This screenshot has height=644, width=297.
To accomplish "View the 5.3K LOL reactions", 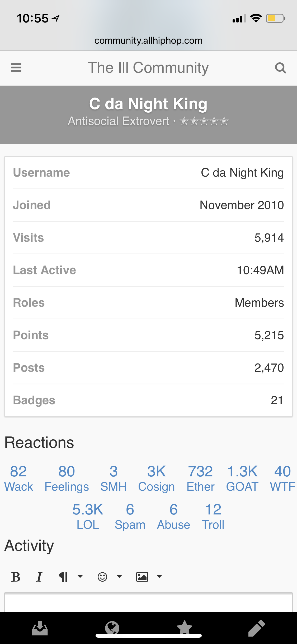I will [x=88, y=517].
